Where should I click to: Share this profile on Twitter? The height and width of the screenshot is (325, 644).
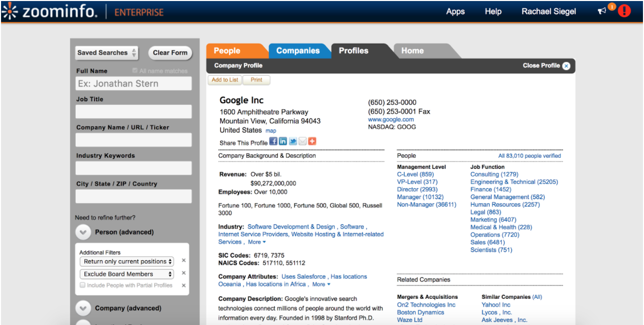293,141
